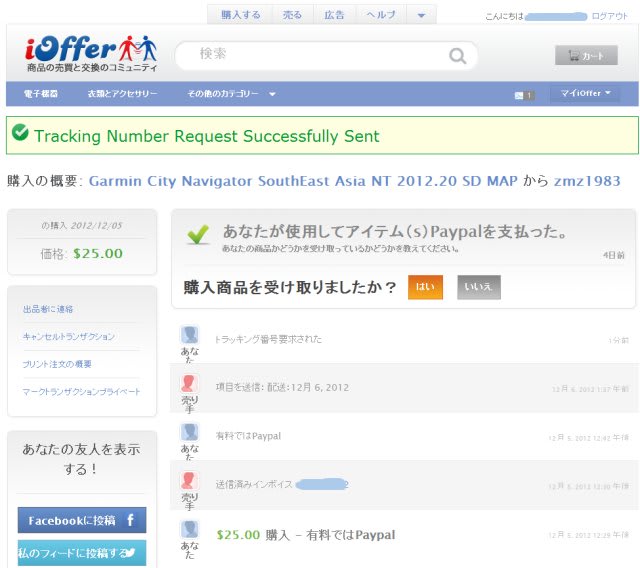Click プリント注文の概要 link
Screen dimensions: 640x568
(57, 364)
